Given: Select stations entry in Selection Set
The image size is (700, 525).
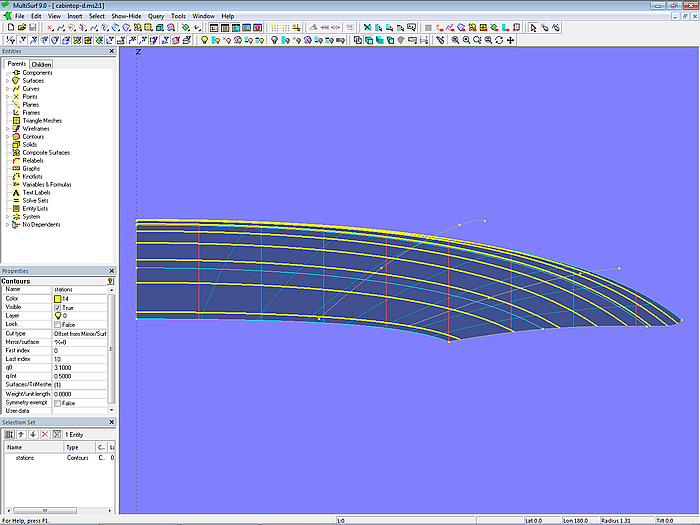Looking at the screenshot, I should (26, 457).
